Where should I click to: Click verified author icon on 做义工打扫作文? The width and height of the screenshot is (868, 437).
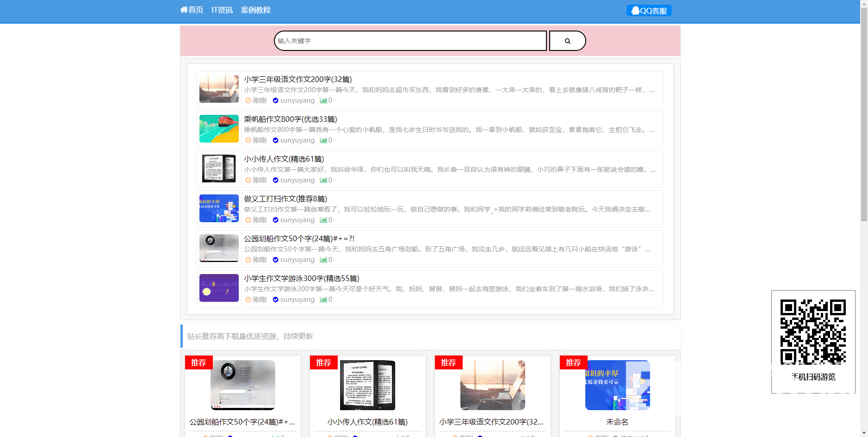(275, 220)
